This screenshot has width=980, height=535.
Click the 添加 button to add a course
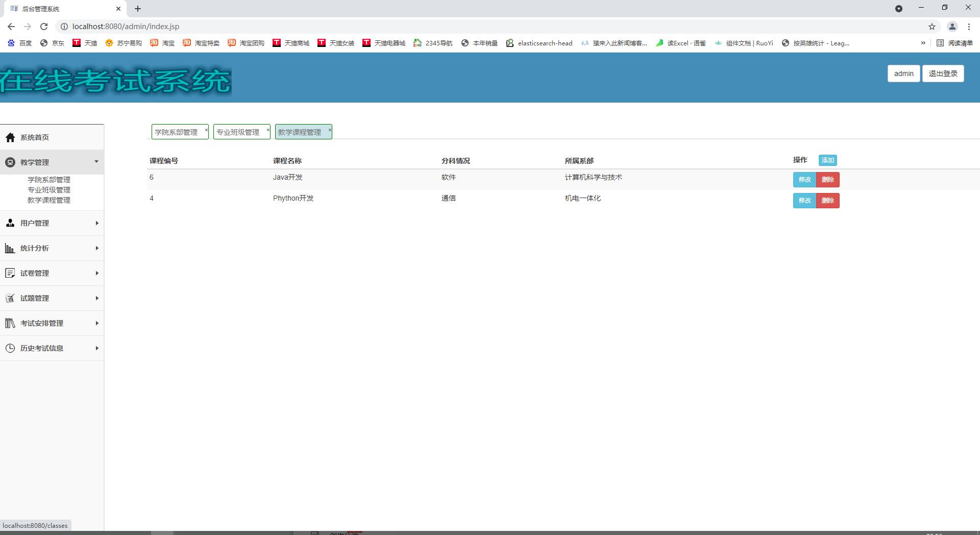click(x=828, y=160)
